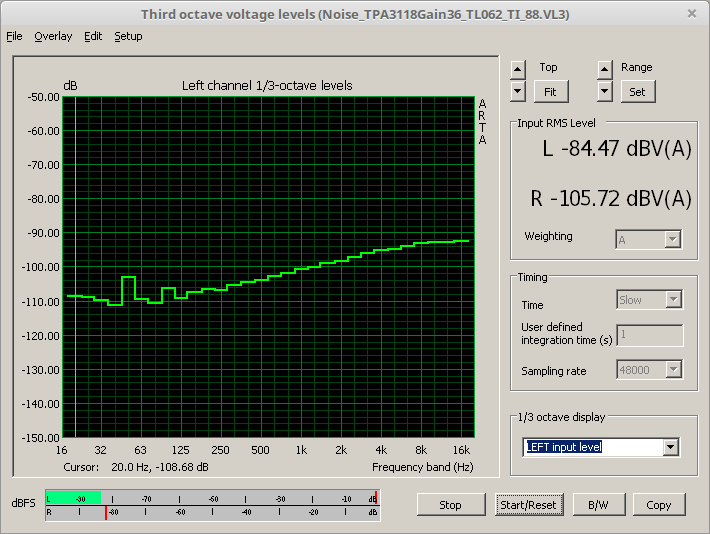Screen dimensions: 710x534
Task: Open the Setup menu
Action: click(x=128, y=36)
